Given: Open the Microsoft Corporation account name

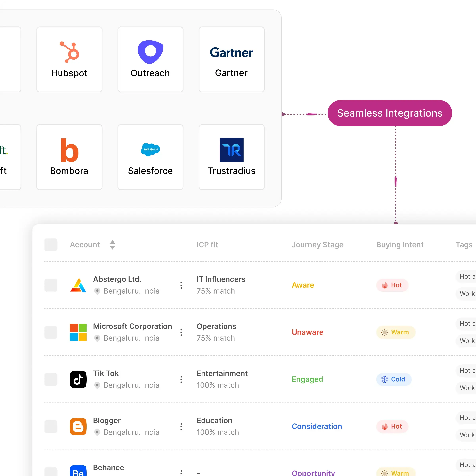Looking at the screenshot, I should coord(132,326).
